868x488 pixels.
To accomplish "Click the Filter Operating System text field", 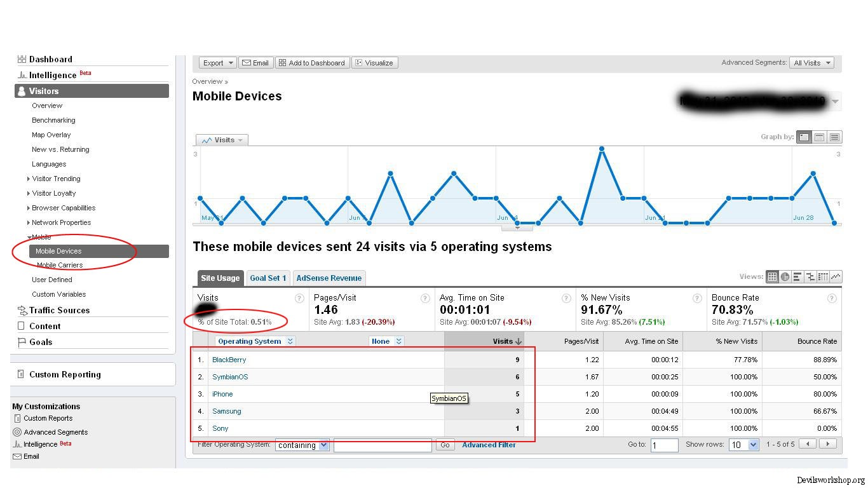I will [382, 445].
